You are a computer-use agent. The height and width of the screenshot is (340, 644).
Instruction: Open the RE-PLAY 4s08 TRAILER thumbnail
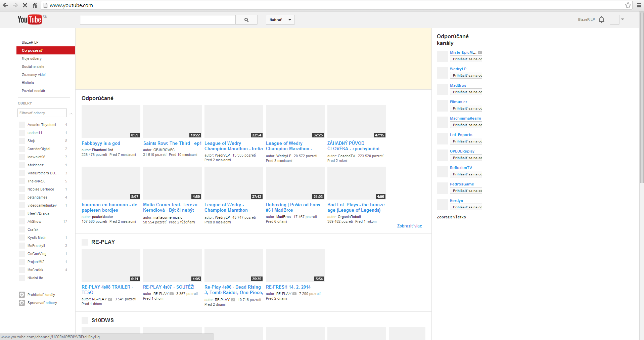[111, 265]
